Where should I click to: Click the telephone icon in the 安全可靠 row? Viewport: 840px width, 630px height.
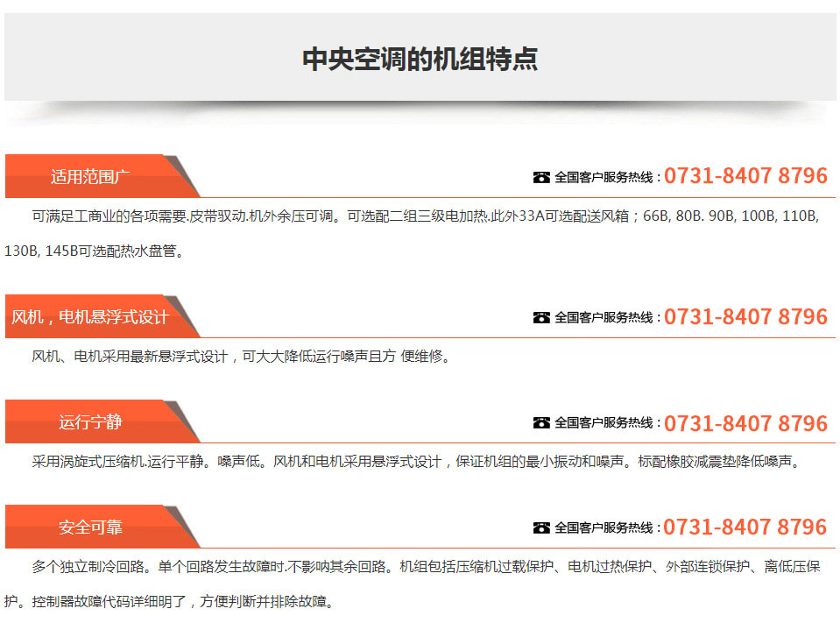(x=541, y=527)
